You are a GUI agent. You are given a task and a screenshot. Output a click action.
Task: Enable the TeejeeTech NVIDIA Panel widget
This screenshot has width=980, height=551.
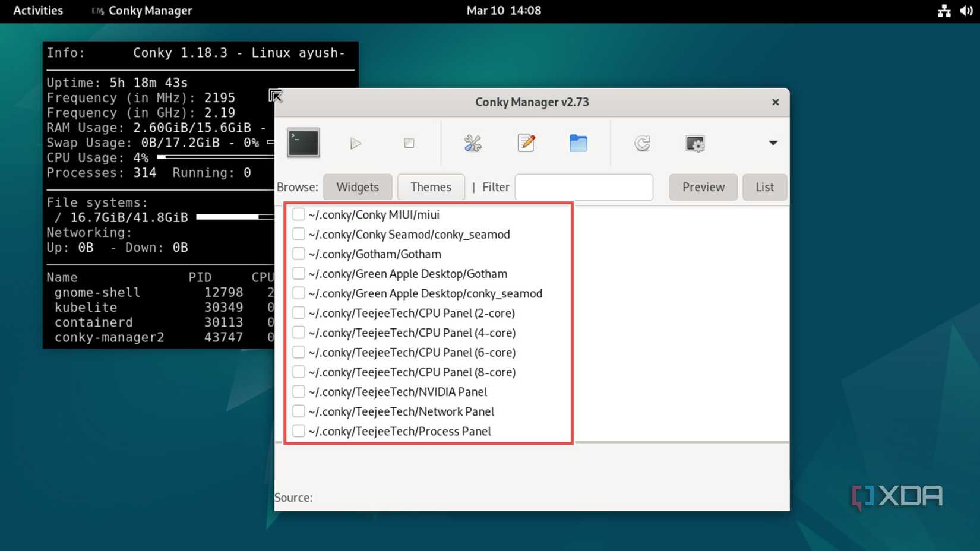(x=298, y=391)
